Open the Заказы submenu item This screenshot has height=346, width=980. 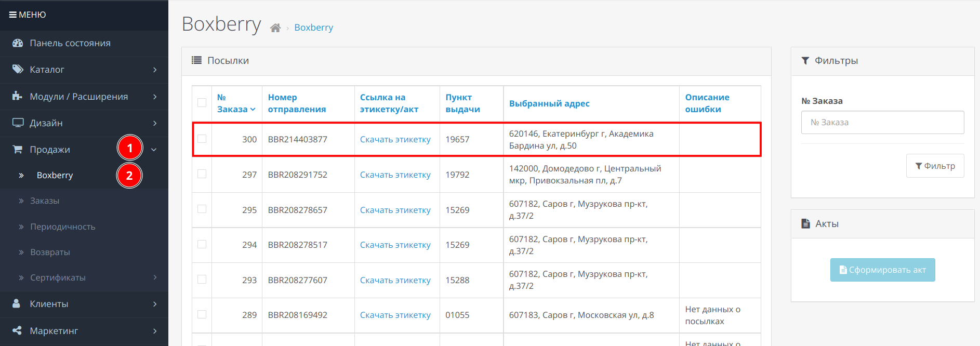click(x=45, y=201)
